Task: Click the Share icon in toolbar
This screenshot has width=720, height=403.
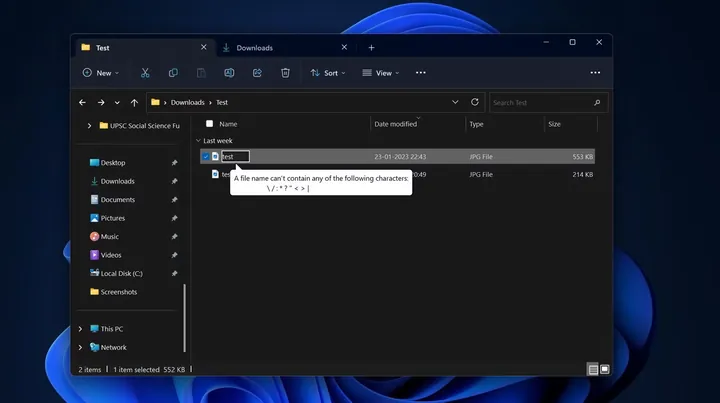Action: (x=257, y=73)
